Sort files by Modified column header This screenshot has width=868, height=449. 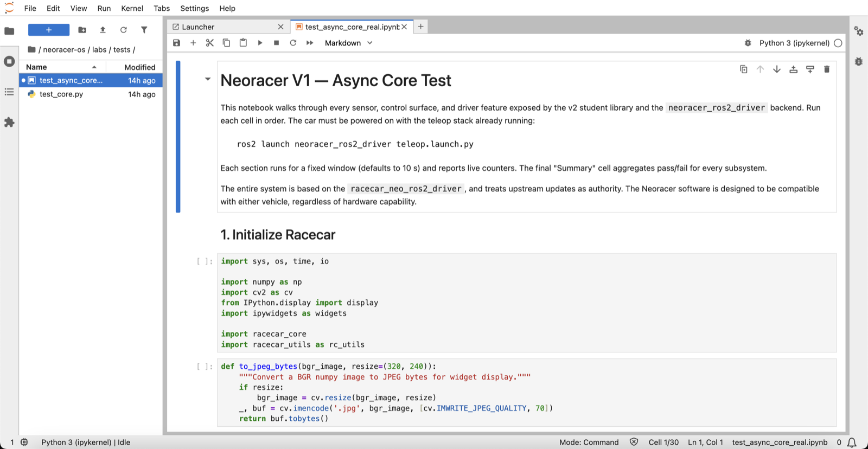[134, 67]
